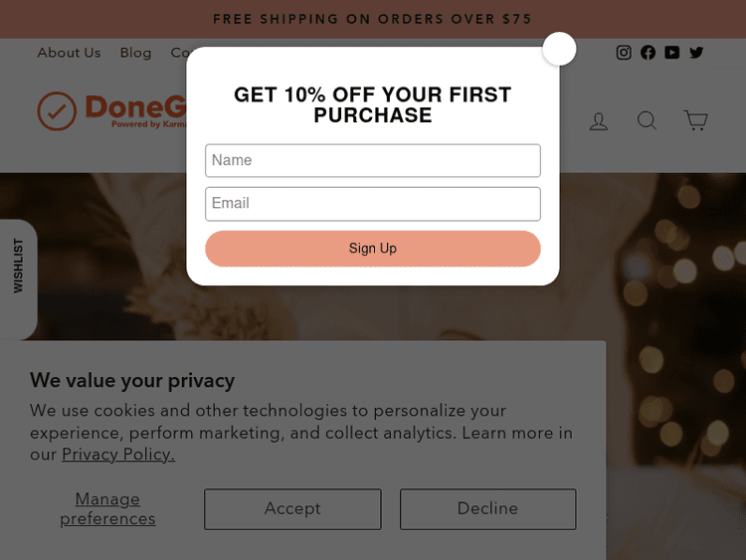Open the Facebook page icon

649,53
